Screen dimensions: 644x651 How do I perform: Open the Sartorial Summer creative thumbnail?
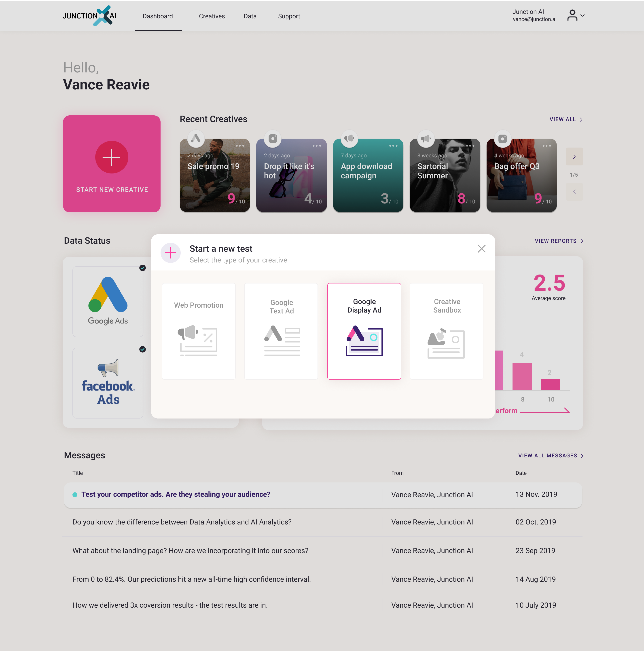(445, 179)
